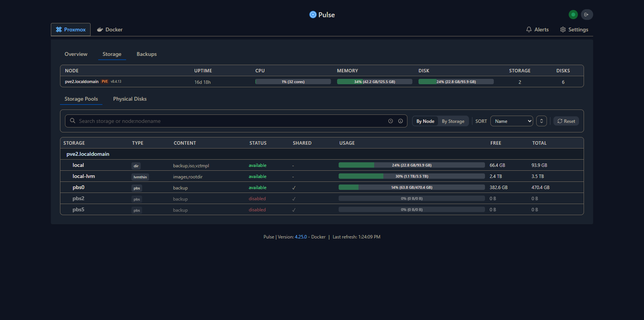644x320 pixels.
Task: Toggle grouping to By Storage
Action: 453,121
